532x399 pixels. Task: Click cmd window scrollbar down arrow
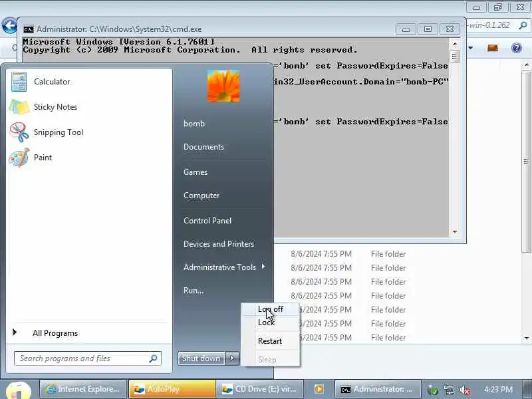(x=455, y=231)
